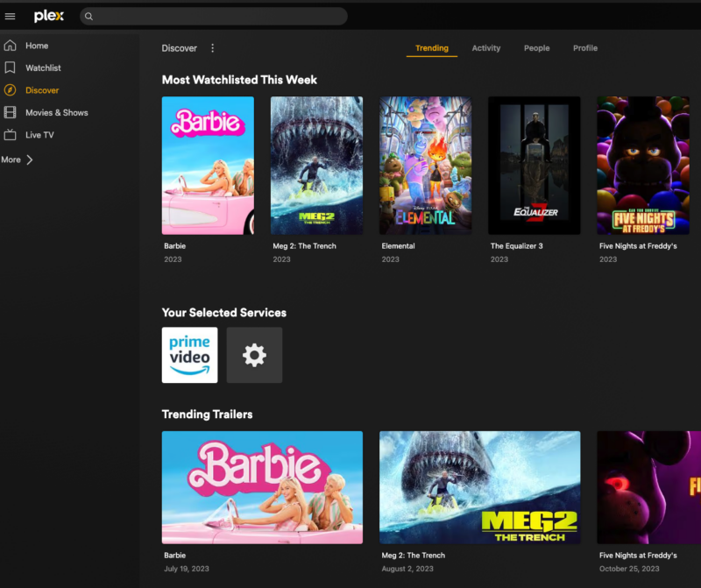Click 'August 2, 2023' date text
This screenshot has height=588, width=701.
coord(407,569)
